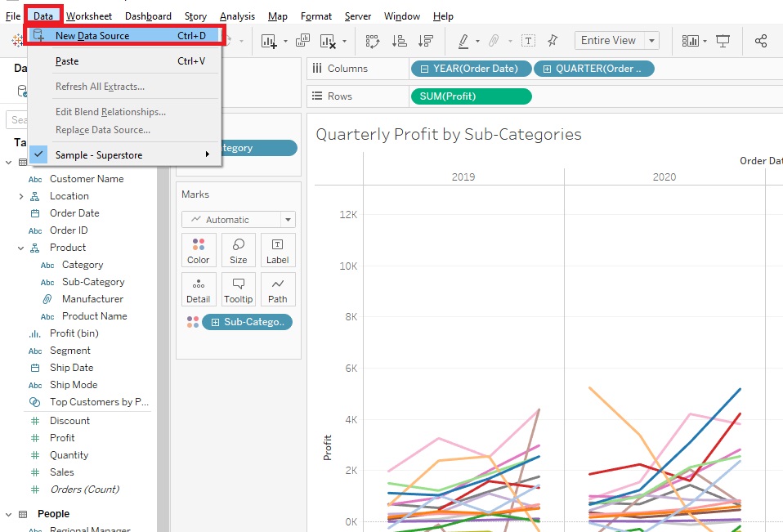Open the Dashboard menu
Image resolution: width=783 pixels, height=532 pixels.
coord(148,16)
